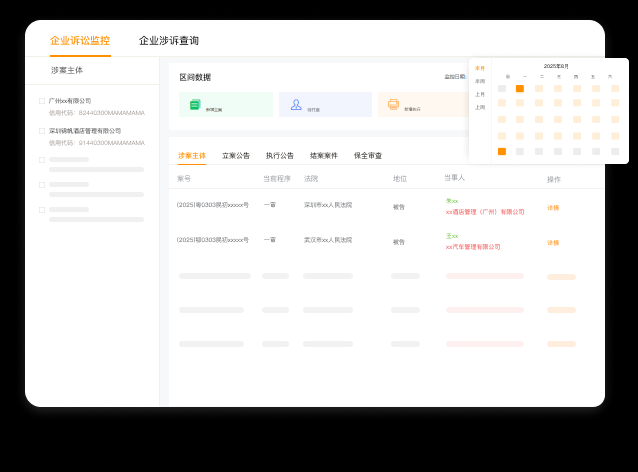View 详情 for the 武汉市 court case
Screen dimensions: 638x472
point(553,243)
